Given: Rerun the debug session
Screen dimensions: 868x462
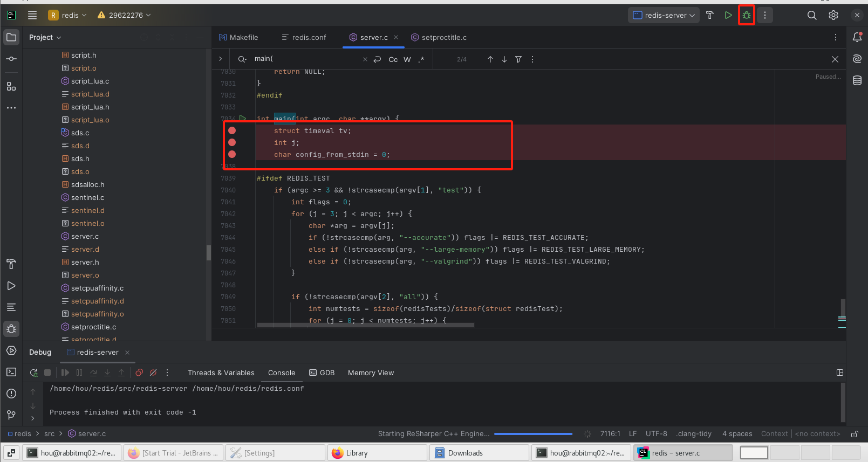Looking at the screenshot, I should click(x=33, y=373).
